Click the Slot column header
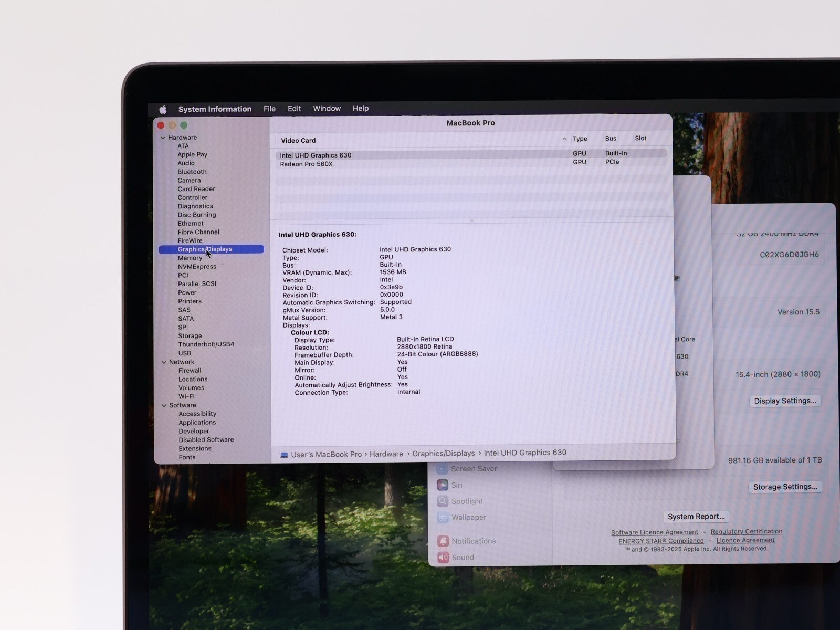This screenshot has height=630, width=840. click(640, 138)
